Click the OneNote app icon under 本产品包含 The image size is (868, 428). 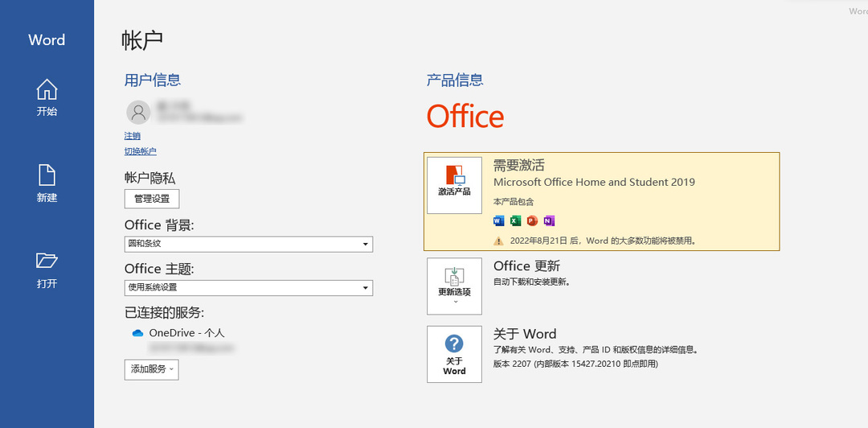[549, 220]
